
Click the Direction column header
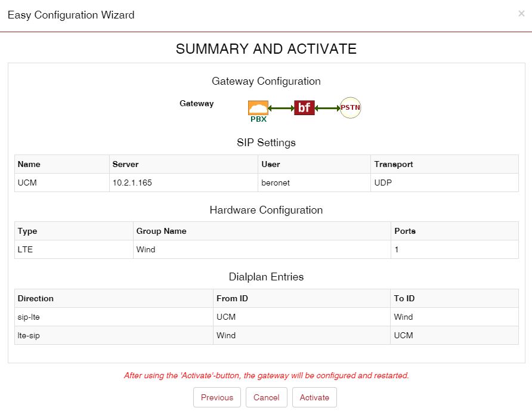(x=36, y=298)
